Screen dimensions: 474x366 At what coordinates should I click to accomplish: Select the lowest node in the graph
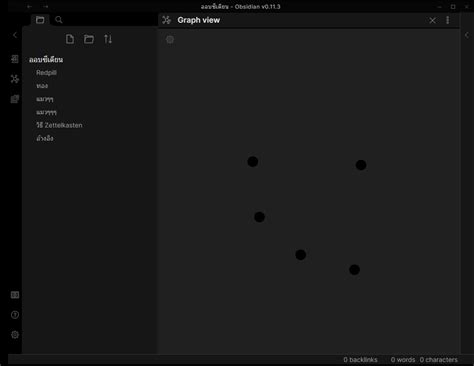[354, 270]
